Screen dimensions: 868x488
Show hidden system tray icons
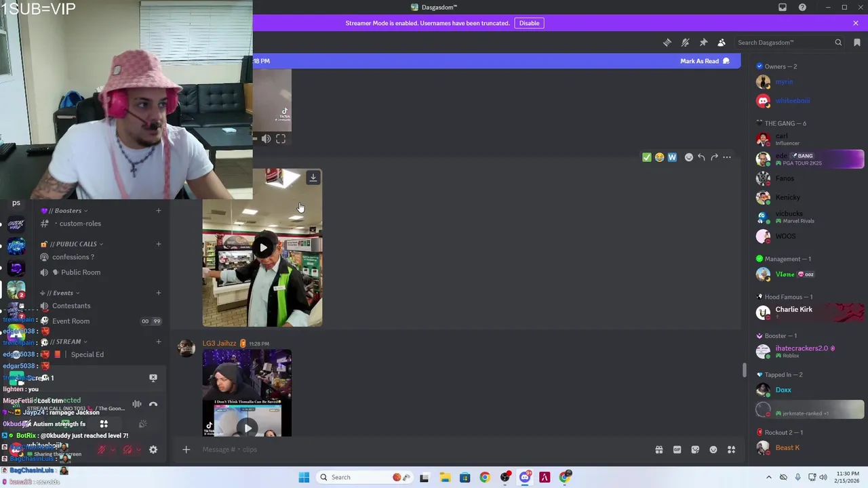click(768, 477)
